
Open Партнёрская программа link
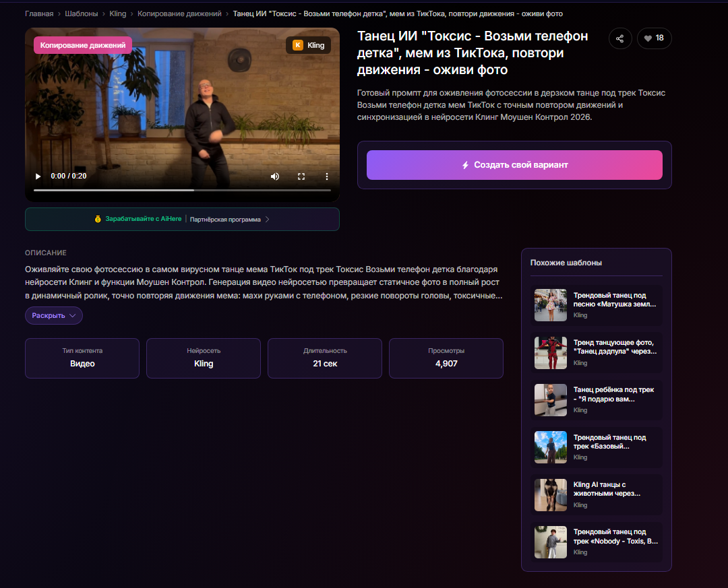(x=225, y=220)
